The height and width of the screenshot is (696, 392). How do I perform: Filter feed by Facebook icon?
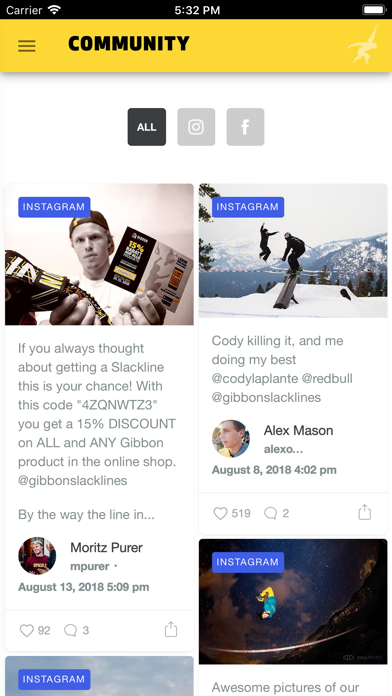[x=245, y=127]
